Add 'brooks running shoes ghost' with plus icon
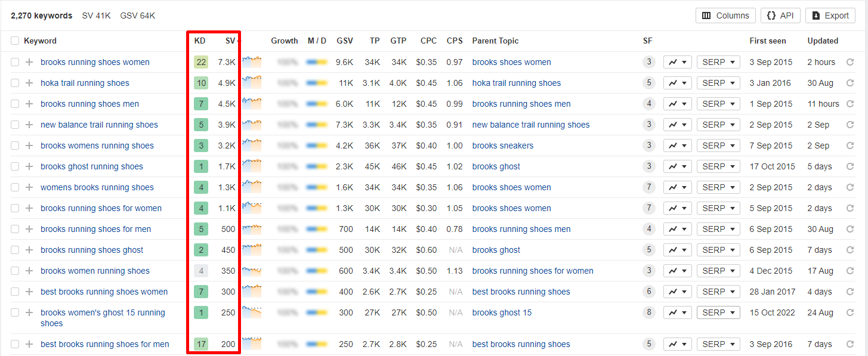Viewport: 868px width, 356px height. tap(29, 250)
